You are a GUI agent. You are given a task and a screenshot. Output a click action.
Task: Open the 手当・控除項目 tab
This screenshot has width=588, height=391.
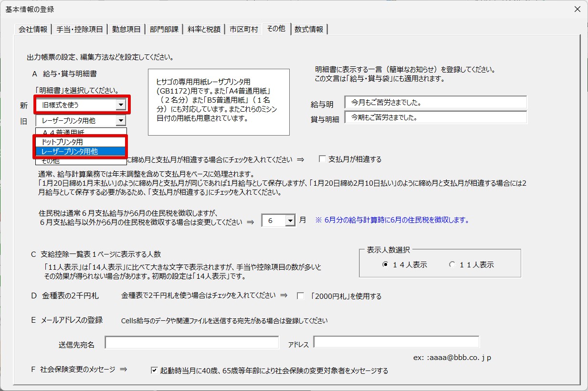pos(79,29)
